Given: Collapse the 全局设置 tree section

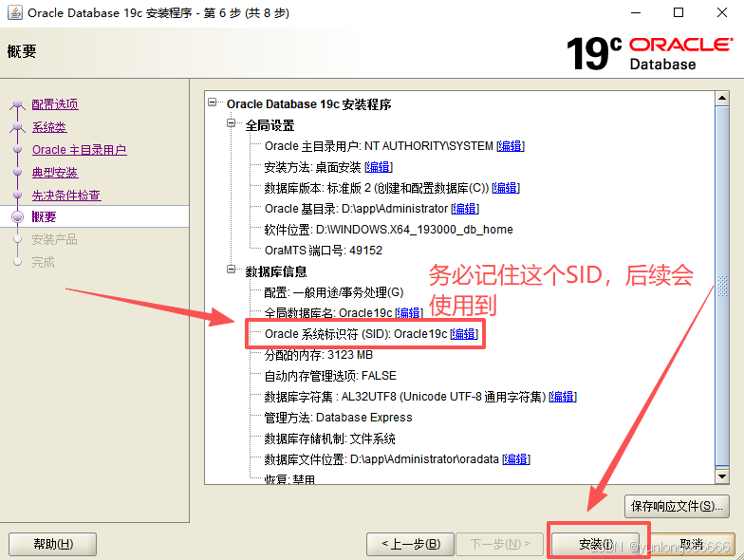Looking at the screenshot, I should [232, 123].
